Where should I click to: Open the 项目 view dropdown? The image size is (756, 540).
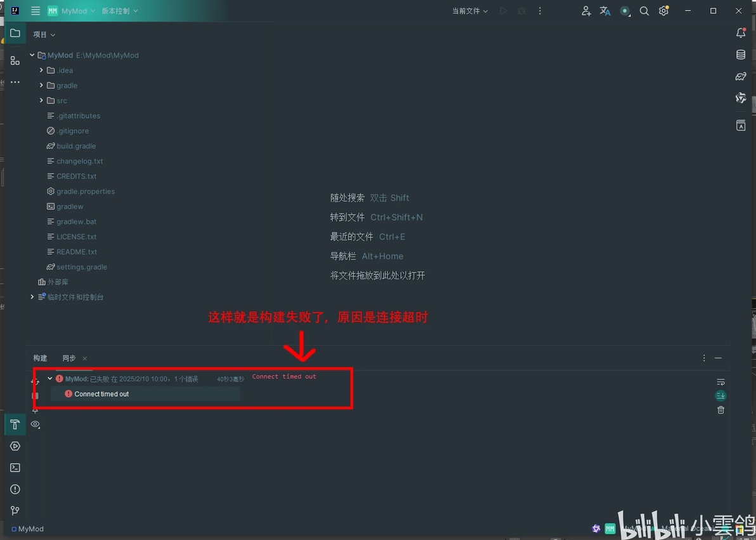[x=44, y=35]
